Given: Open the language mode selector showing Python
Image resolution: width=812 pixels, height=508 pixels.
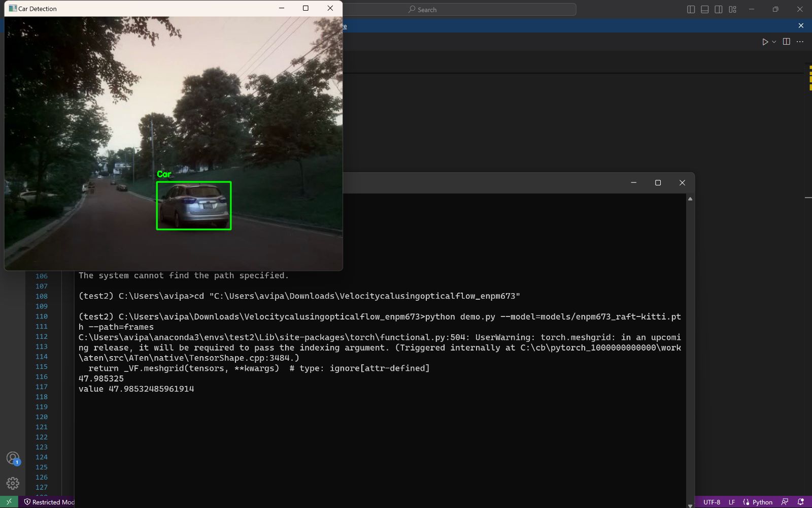Looking at the screenshot, I should [x=760, y=502].
